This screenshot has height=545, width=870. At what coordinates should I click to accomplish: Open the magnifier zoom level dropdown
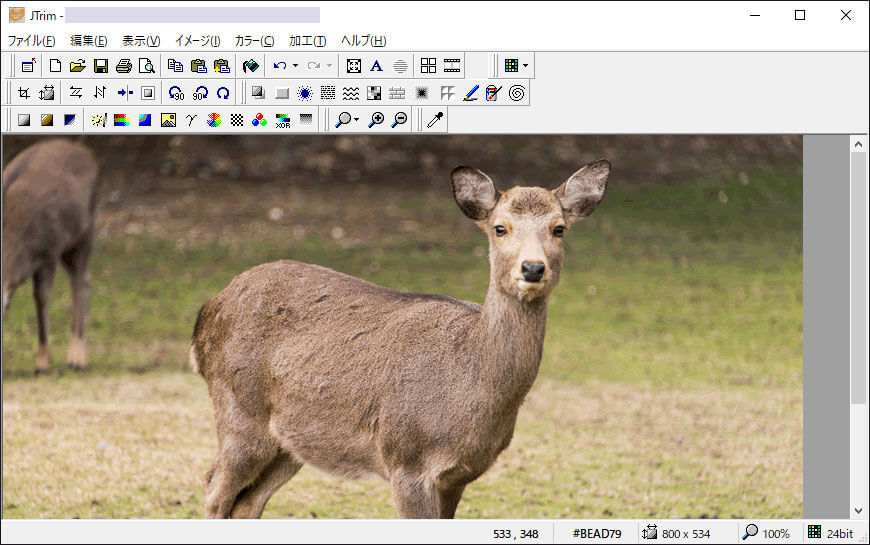pyautogui.click(x=356, y=120)
